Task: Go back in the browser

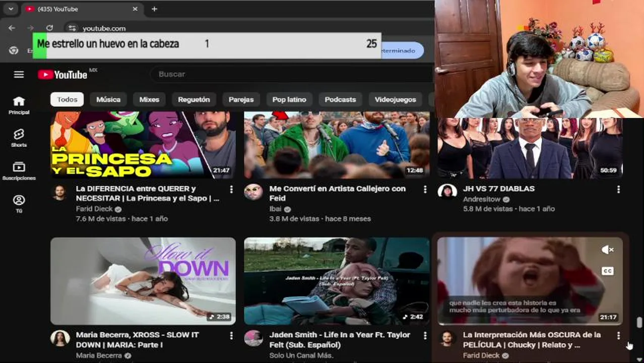Action: (12, 28)
